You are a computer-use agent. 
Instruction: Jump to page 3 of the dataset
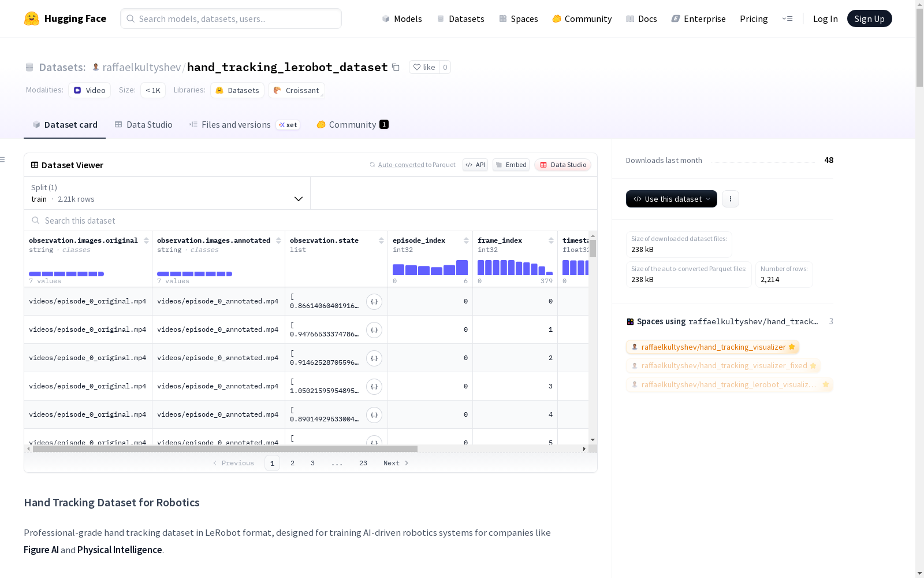coord(313,463)
